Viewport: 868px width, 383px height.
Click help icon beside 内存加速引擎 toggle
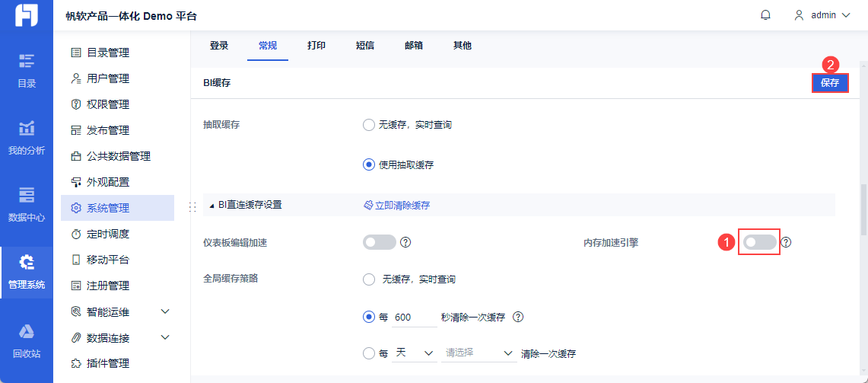(787, 242)
